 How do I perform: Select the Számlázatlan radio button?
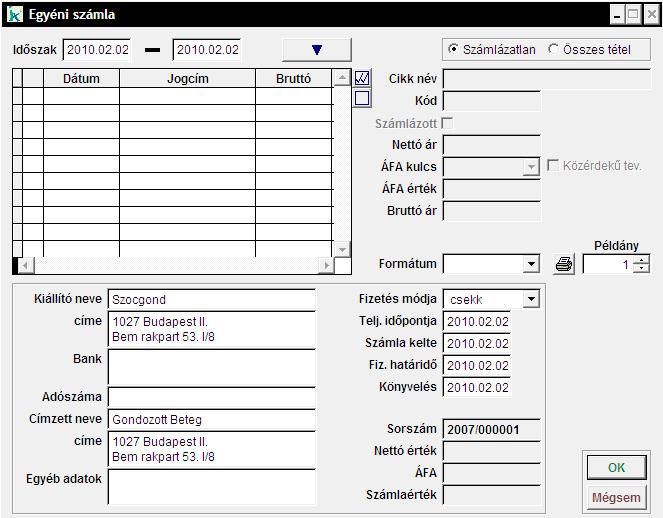click(454, 49)
